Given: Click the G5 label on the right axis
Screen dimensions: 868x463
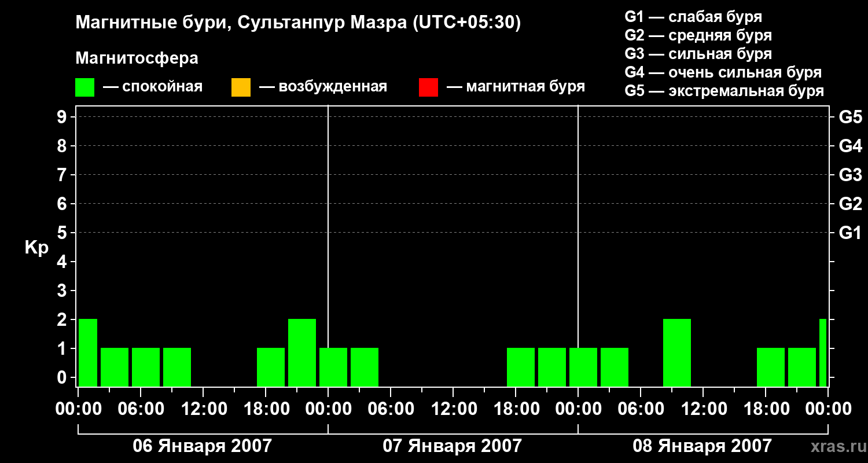Looking at the screenshot, I should pyautogui.click(x=851, y=117).
